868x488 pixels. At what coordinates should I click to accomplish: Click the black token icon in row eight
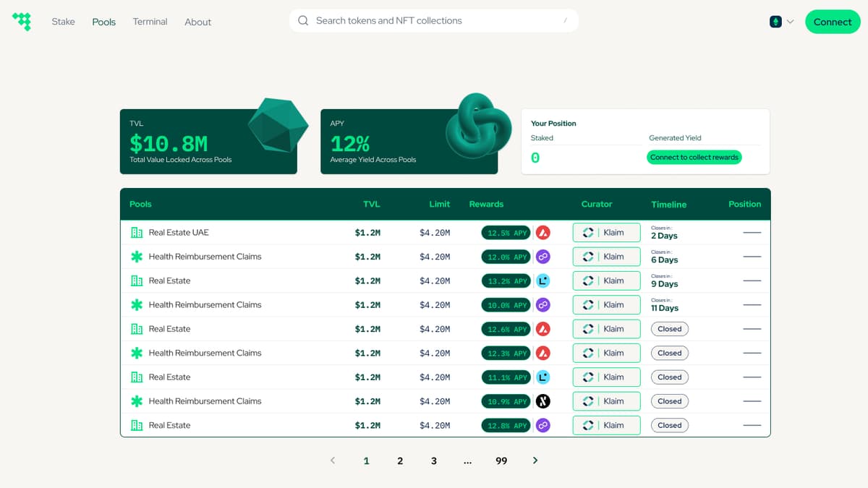pos(543,401)
